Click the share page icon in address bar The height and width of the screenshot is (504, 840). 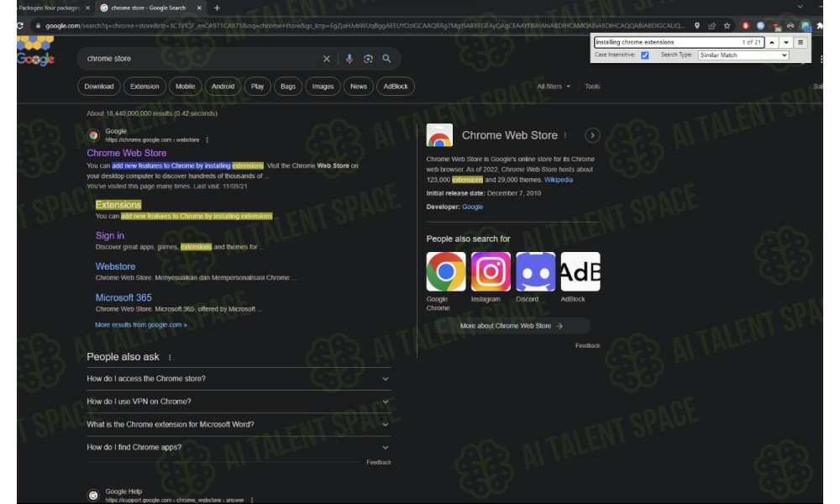coord(712,25)
